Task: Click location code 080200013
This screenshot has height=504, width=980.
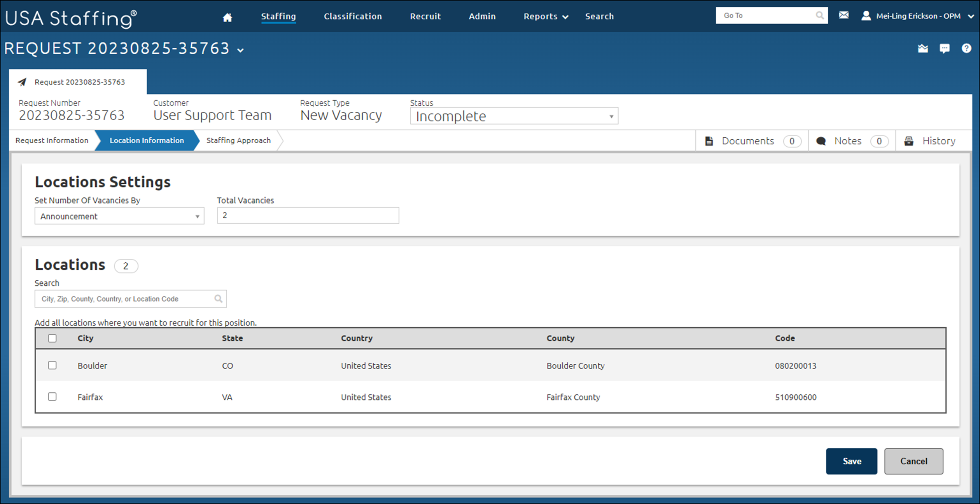Action: coord(796,366)
